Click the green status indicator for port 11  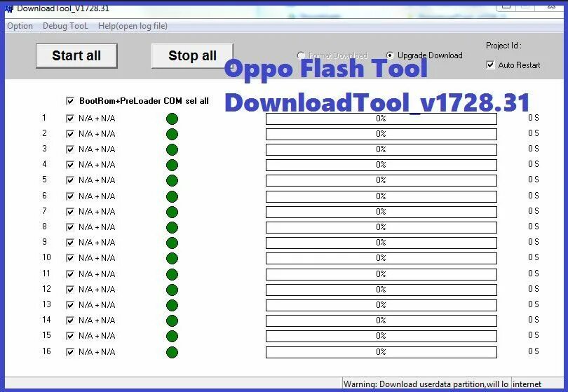tap(172, 274)
